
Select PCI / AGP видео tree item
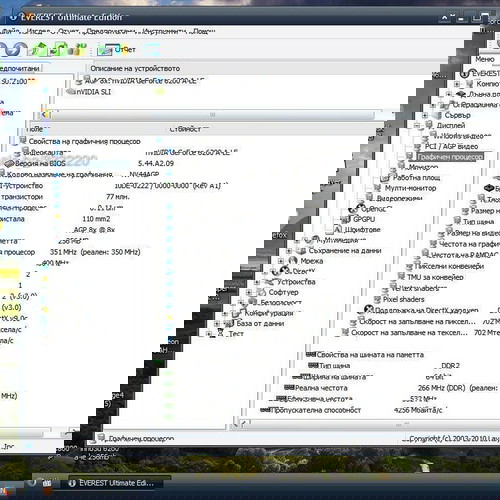click(x=451, y=146)
